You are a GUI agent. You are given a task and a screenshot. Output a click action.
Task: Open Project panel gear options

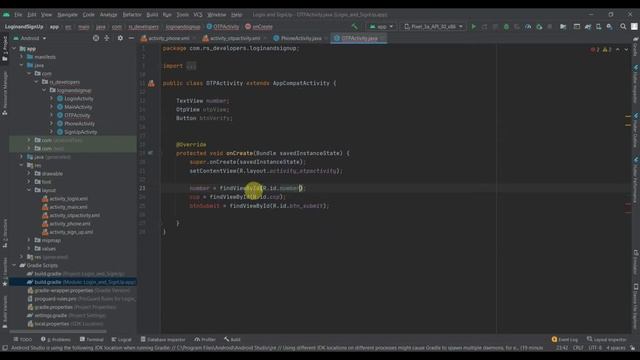point(120,38)
